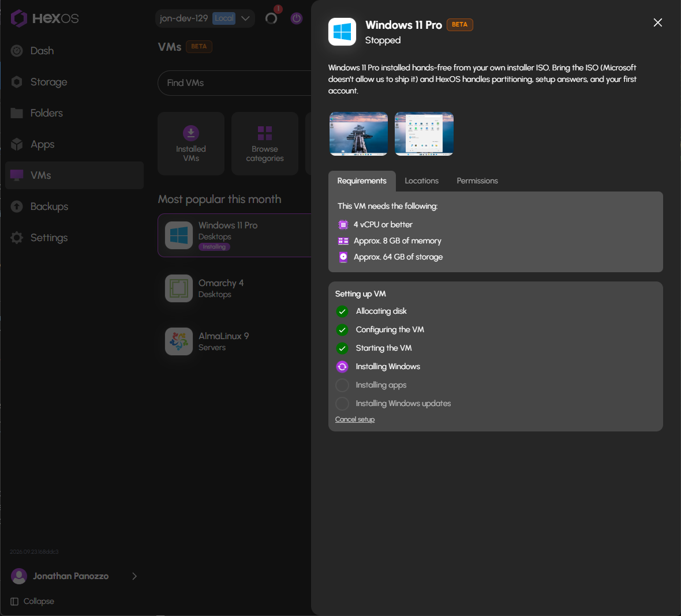Screen dimensions: 681x616
Task: Click '4 vCPU or better' text
Action: (383, 225)
